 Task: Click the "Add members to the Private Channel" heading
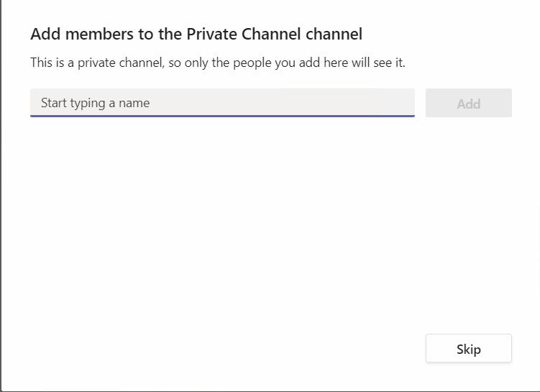click(196, 34)
